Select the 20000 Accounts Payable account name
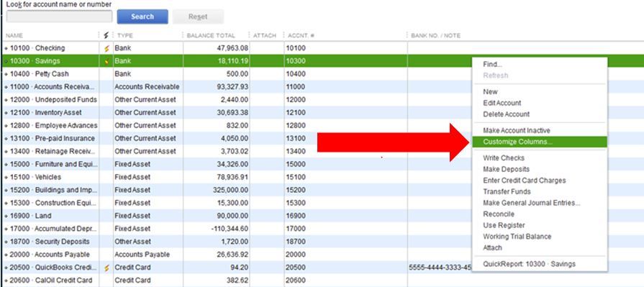The height and width of the screenshot is (287, 644). coord(50,255)
